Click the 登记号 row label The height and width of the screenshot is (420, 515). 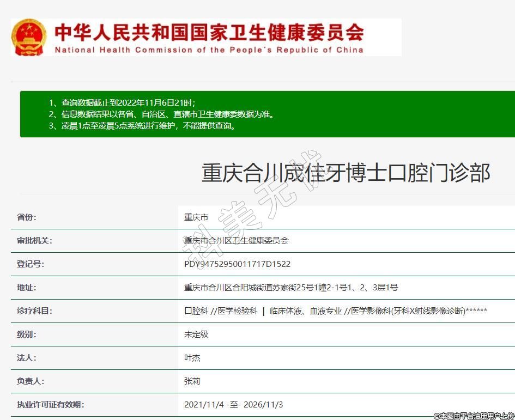tap(30, 264)
